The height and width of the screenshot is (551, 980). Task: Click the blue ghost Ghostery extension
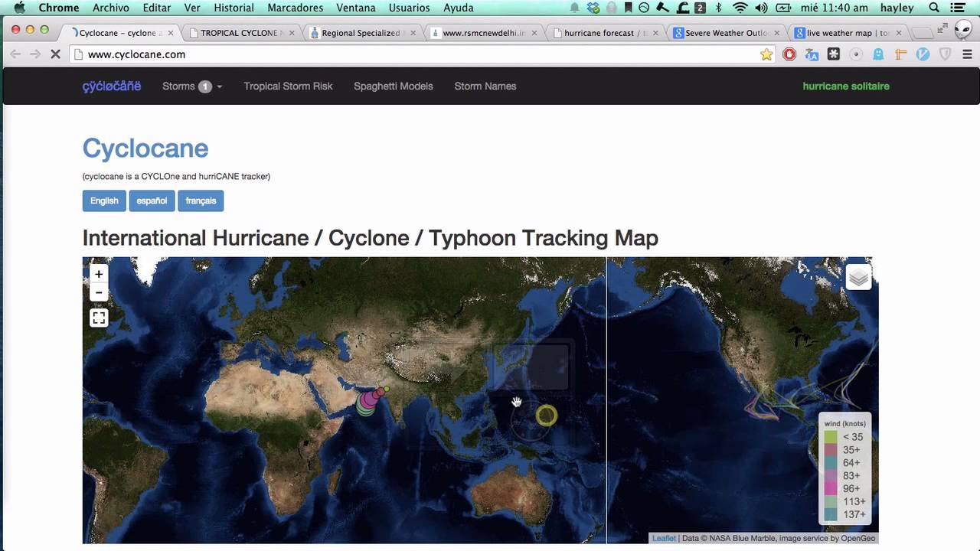click(878, 54)
